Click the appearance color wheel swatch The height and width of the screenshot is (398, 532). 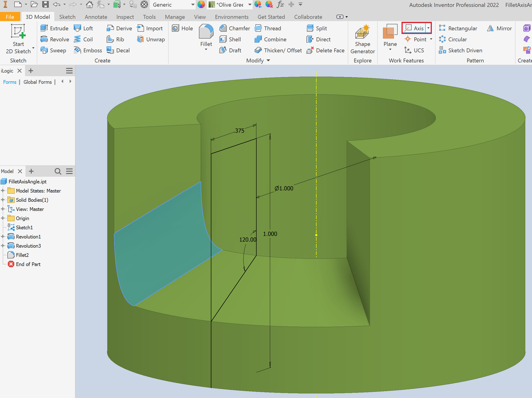(x=201, y=5)
